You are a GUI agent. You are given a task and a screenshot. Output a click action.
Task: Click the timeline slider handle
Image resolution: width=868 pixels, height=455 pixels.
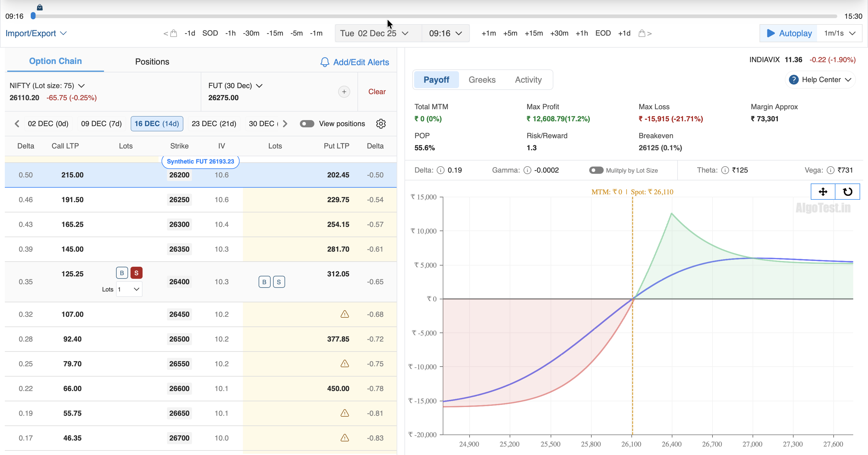click(x=33, y=16)
